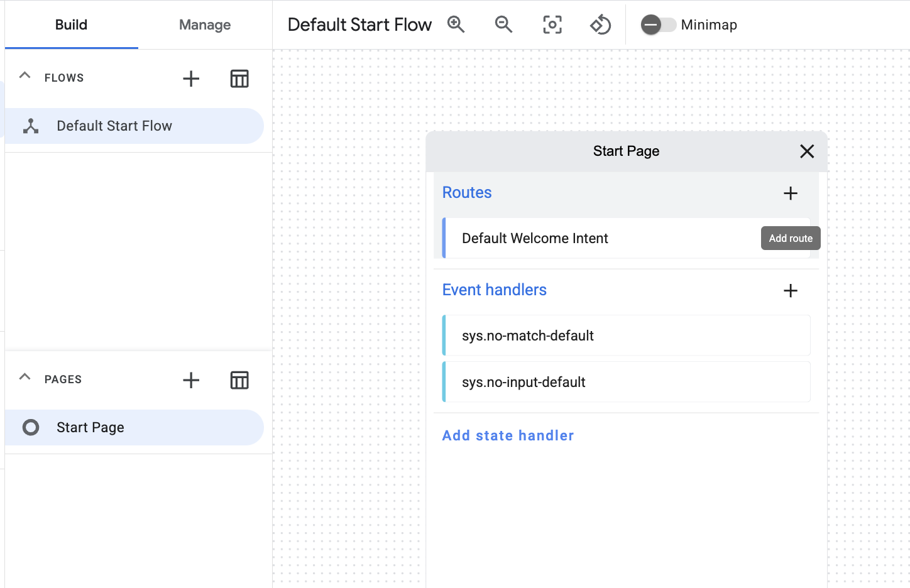Add a new page with plus icon
This screenshot has width=910, height=588.
(x=191, y=380)
